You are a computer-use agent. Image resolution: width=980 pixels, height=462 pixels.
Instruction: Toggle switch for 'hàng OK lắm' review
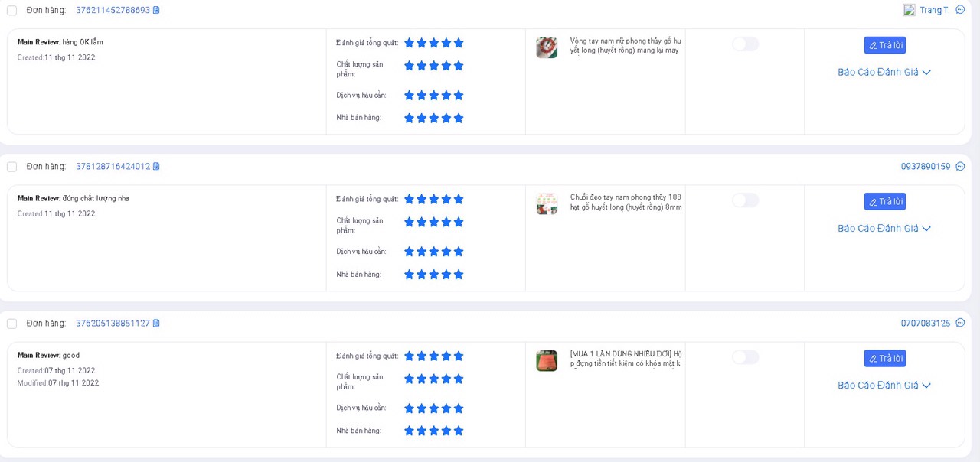point(745,44)
